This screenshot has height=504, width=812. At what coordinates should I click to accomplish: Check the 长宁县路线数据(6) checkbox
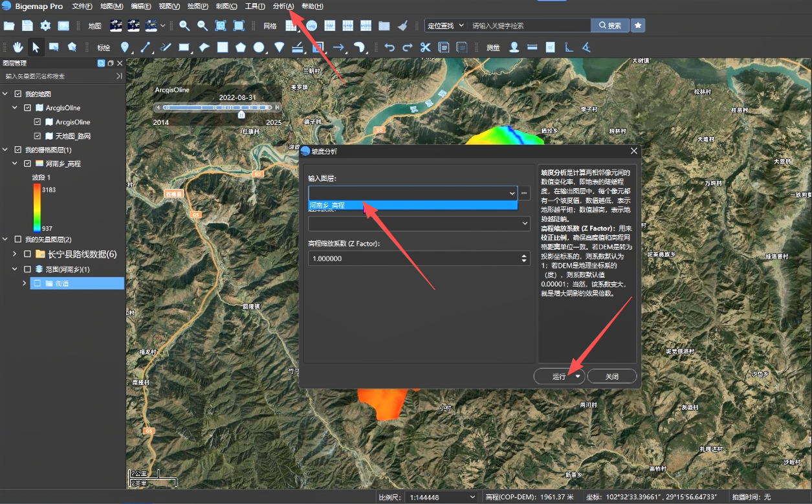(27, 254)
